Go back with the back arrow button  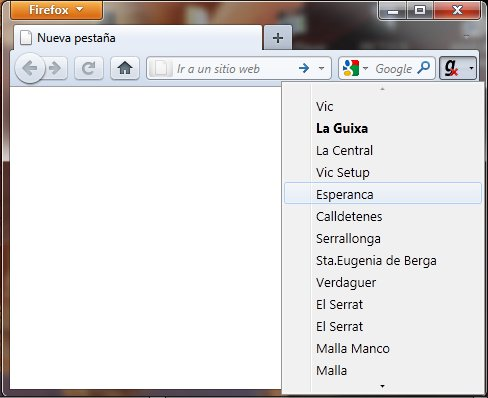(30, 68)
